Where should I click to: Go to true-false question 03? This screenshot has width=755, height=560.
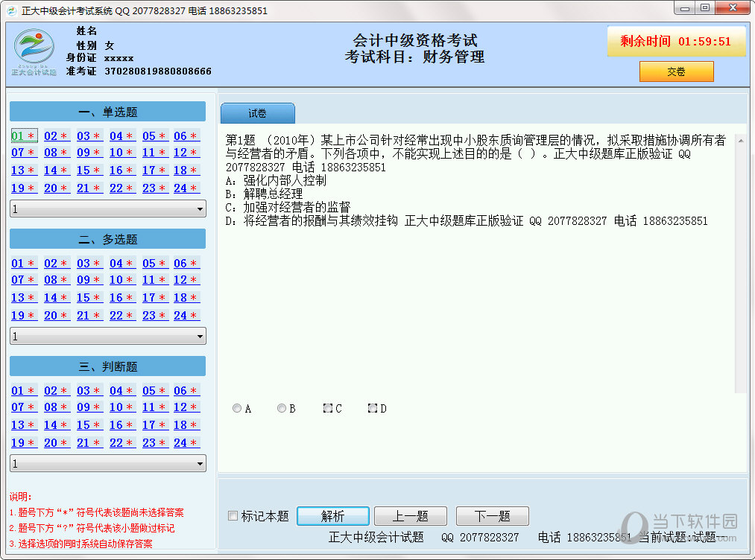[x=89, y=390]
